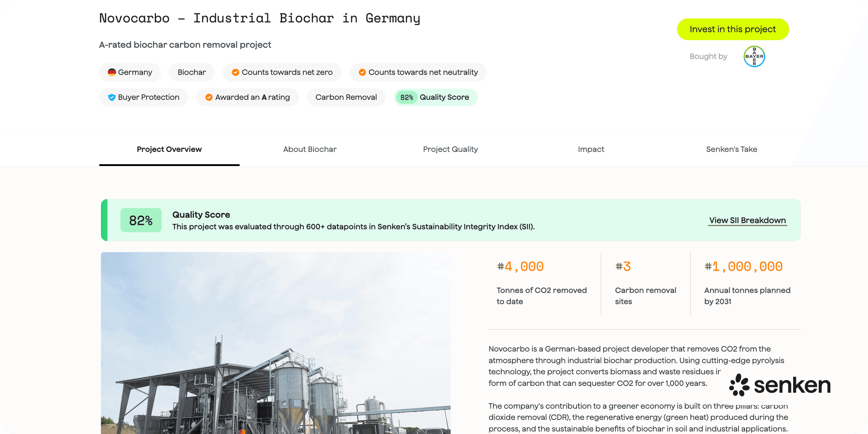Open the View SII Breakdown link

click(x=748, y=220)
